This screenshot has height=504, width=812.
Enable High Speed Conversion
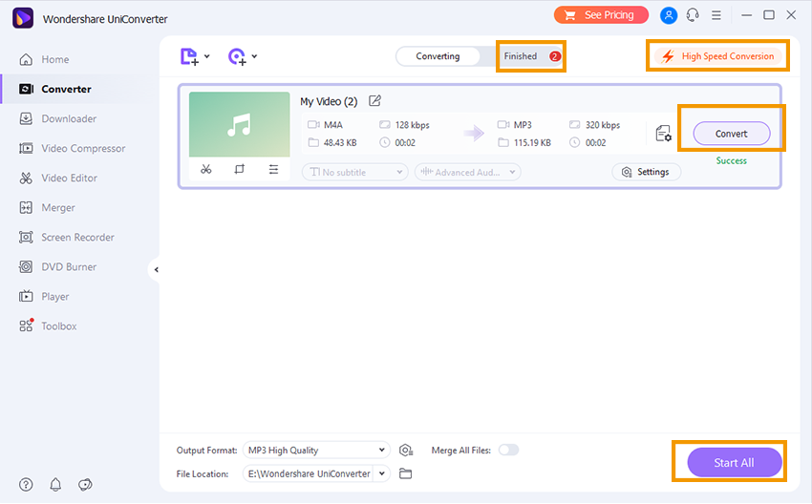718,56
